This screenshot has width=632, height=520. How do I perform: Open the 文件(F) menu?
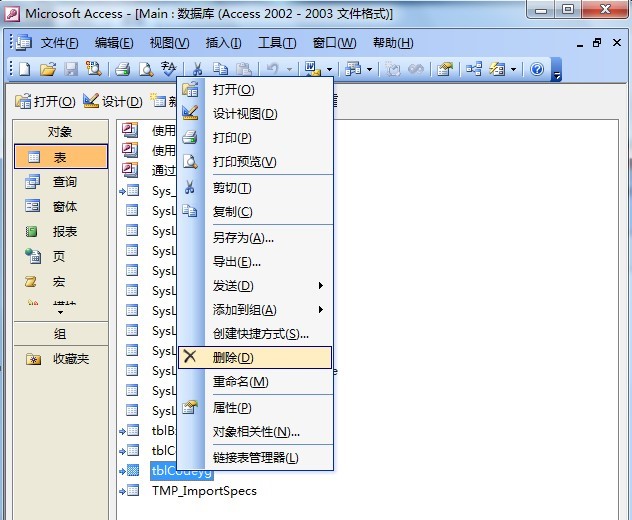pyautogui.click(x=59, y=43)
